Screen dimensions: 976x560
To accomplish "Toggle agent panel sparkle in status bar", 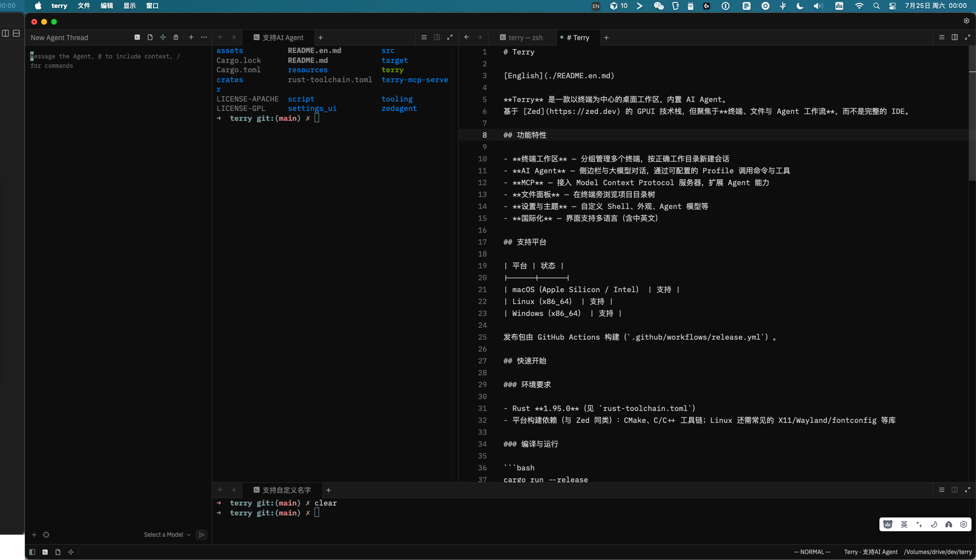I will coord(71,552).
